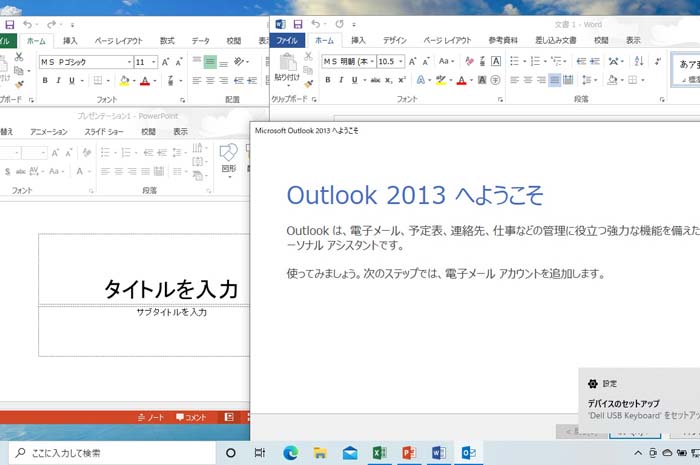
Task: Toggle Italic in Word's font group
Action: pos(341,80)
